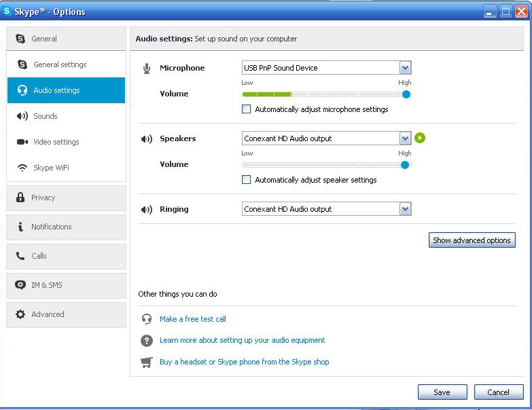This screenshot has height=410, width=532.
Task: Click the Skype logo in the title bar
Action: coord(6,11)
